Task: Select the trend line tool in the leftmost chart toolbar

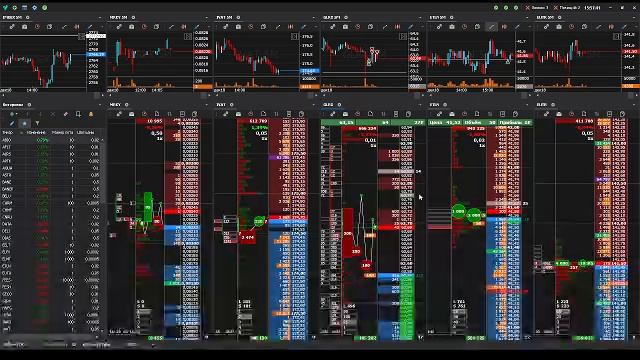Action: [x=64, y=27]
